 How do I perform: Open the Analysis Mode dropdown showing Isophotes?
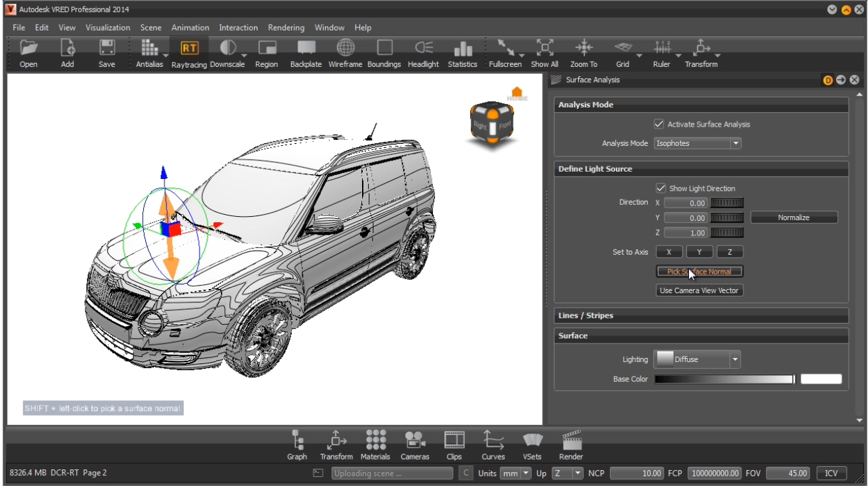[x=698, y=143]
